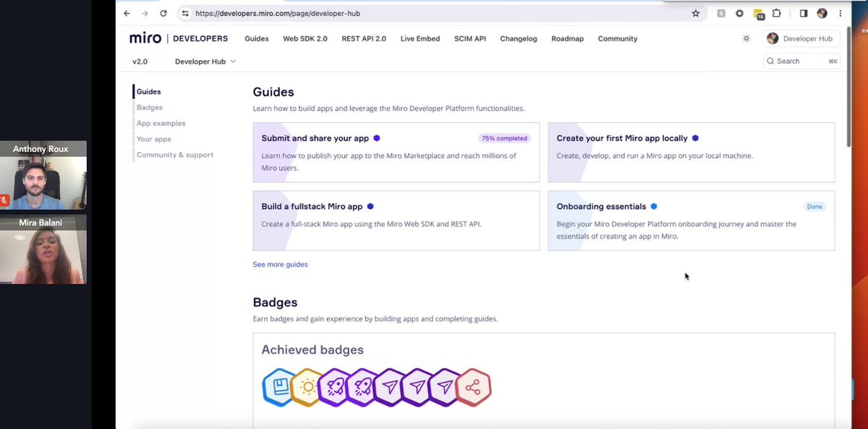Image resolution: width=868 pixels, height=429 pixels.
Task: Open Search using the magnifier field
Action: [801, 61]
